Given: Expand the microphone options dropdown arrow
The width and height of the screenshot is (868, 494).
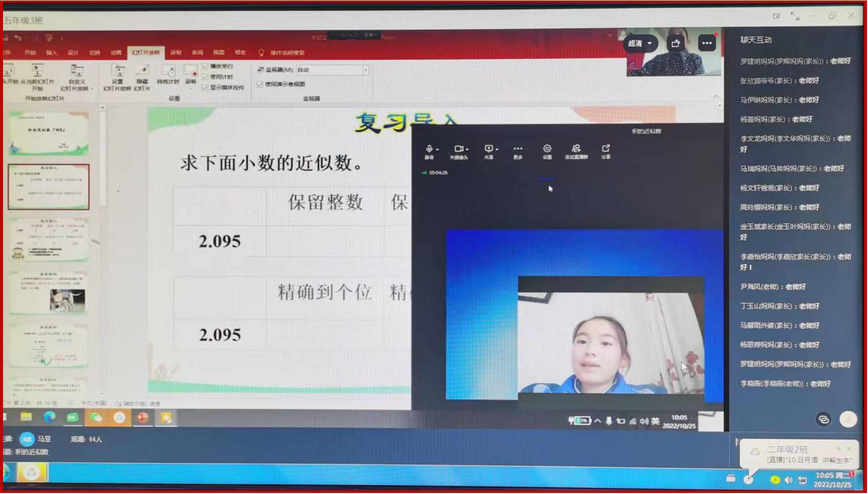Looking at the screenshot, I should click(x=438, y=149).
